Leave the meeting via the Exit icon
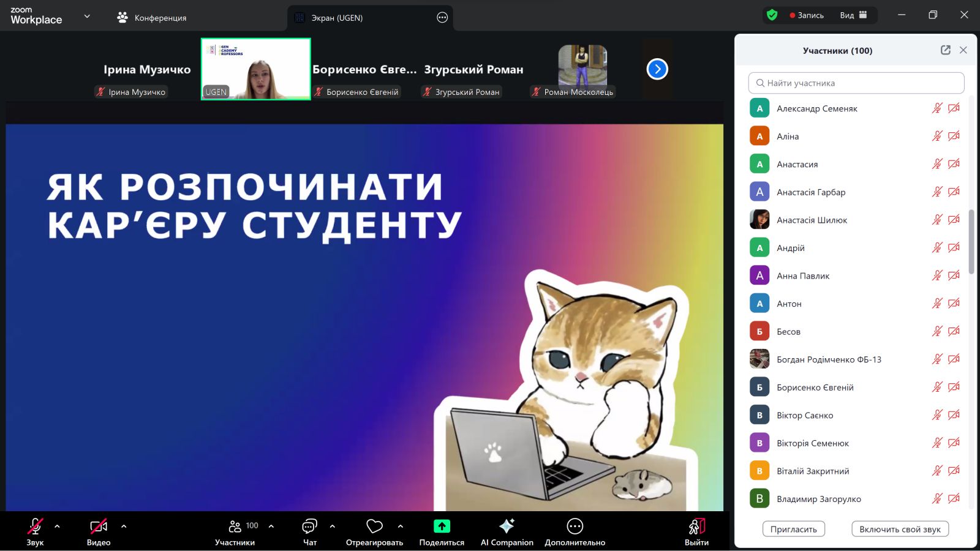 point(696,527)
